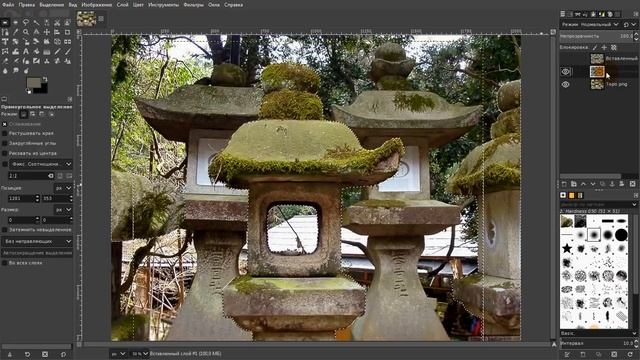Enable Рисовать из центра checkbox
This screenshot has height=360, width=640.
pyautogui.click(x=4, y=153)
